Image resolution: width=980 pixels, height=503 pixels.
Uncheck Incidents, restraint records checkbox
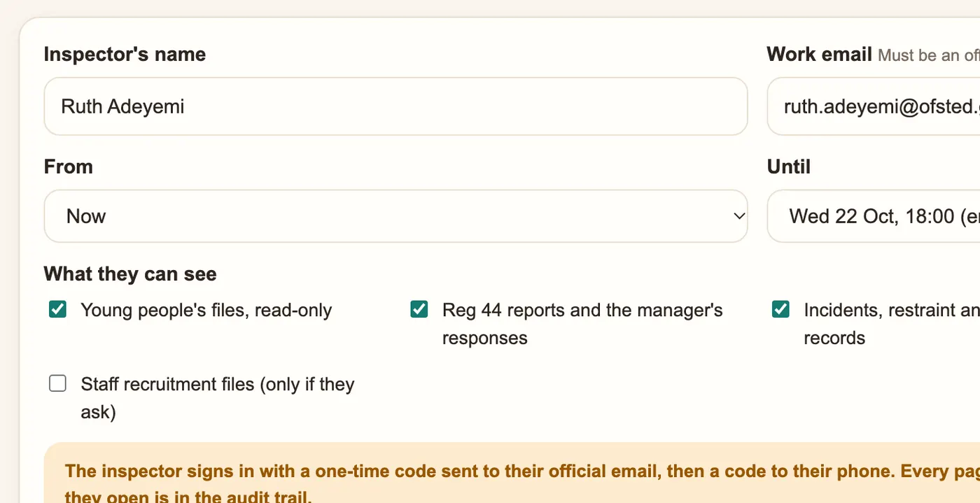[780, 309]
